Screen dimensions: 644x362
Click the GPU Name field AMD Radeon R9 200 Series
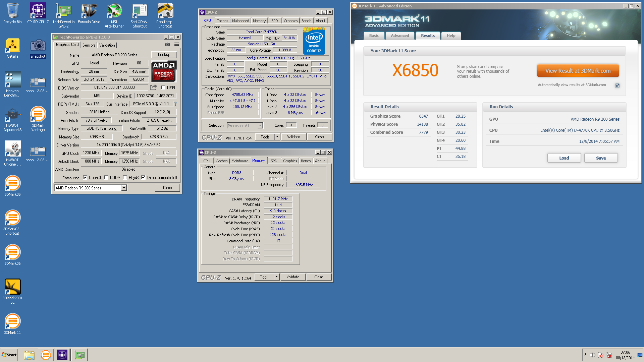[114, 55]
